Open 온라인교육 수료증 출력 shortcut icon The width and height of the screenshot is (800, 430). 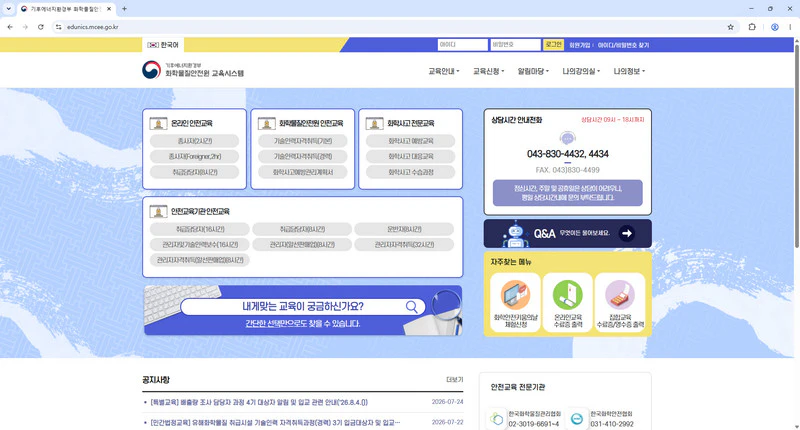567,294
